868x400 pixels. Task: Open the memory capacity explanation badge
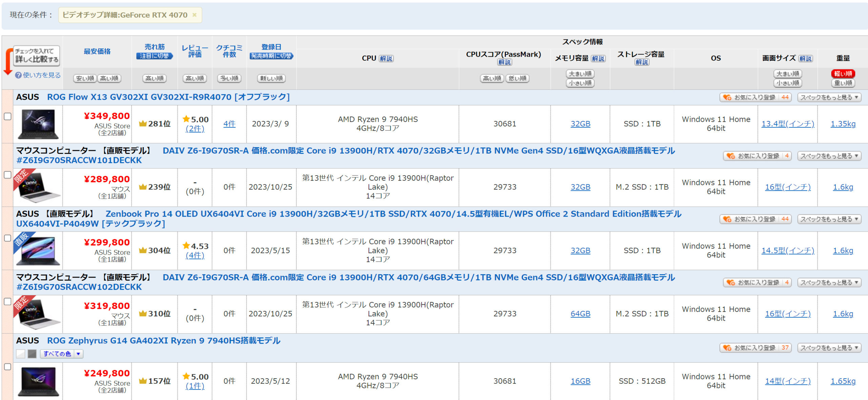[598, 59]
